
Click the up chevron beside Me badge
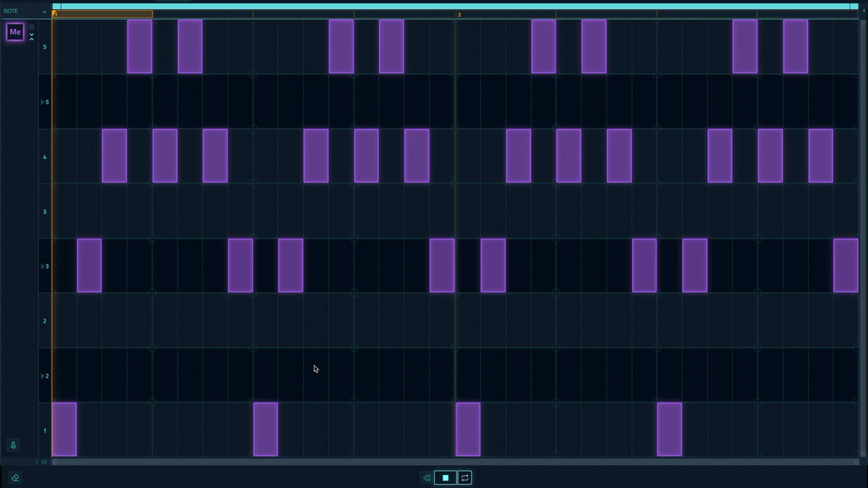click(x=32, y=39)
